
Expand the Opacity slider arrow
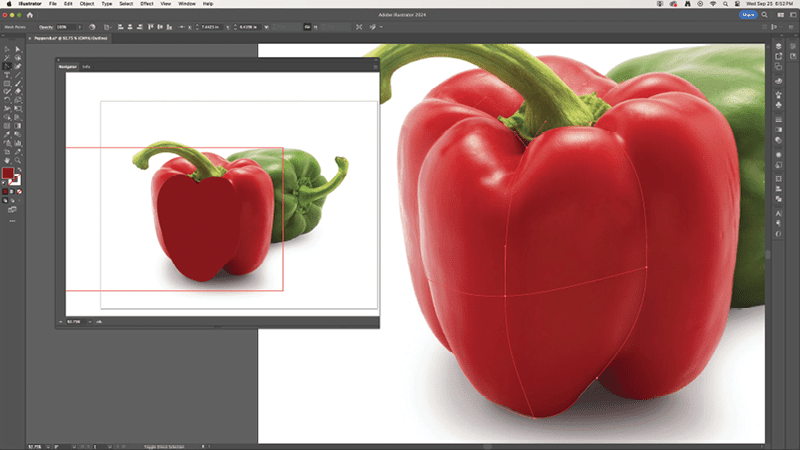[80, 27]
